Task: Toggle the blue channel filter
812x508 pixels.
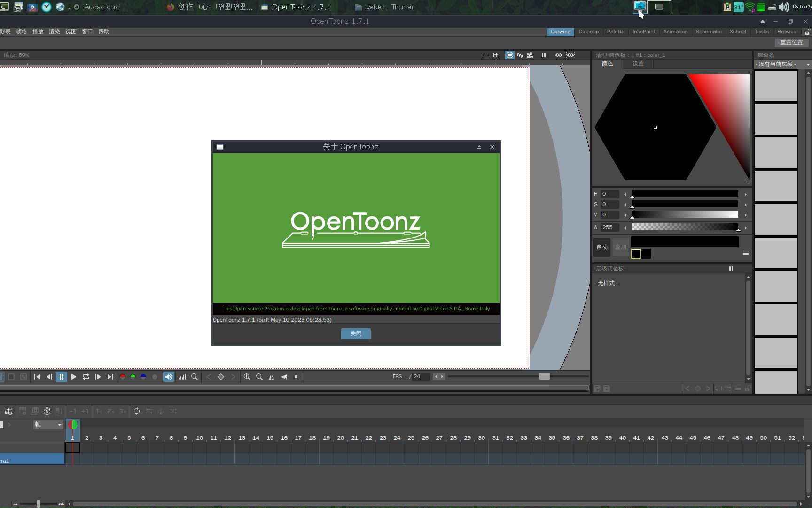Action: [143, 377]
